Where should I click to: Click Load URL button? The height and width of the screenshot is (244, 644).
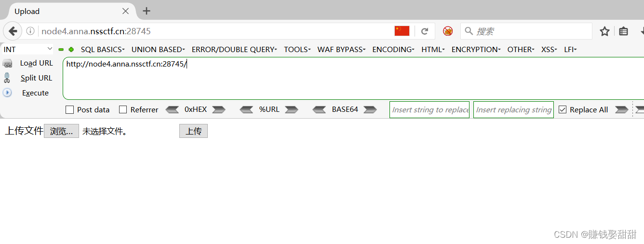click(x=36, y=63)
